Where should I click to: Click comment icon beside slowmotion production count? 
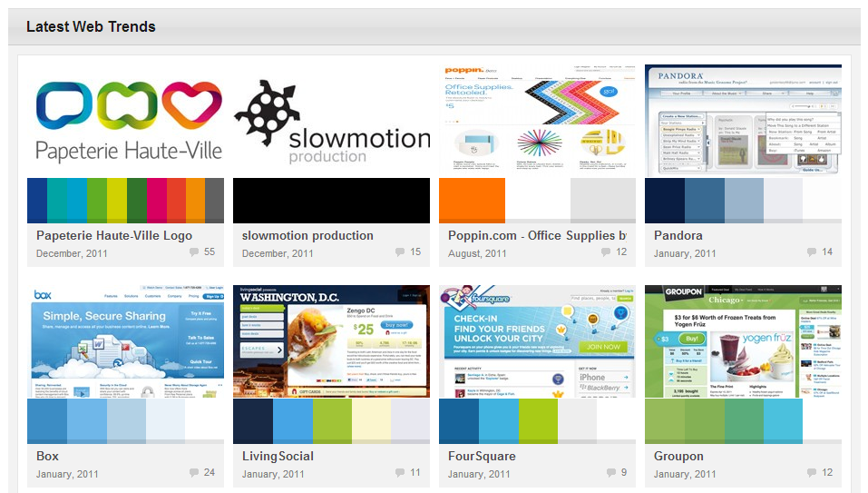[x=400, y=252]
